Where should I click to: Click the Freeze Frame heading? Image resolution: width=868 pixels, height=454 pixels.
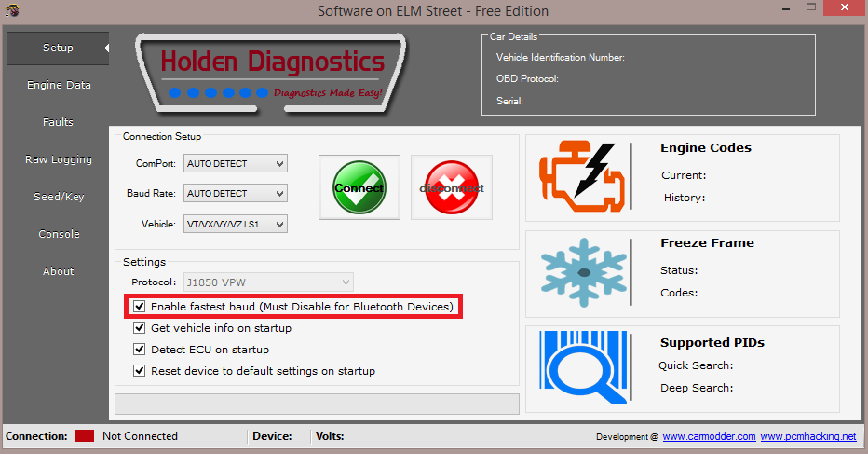tap(707, 242)
